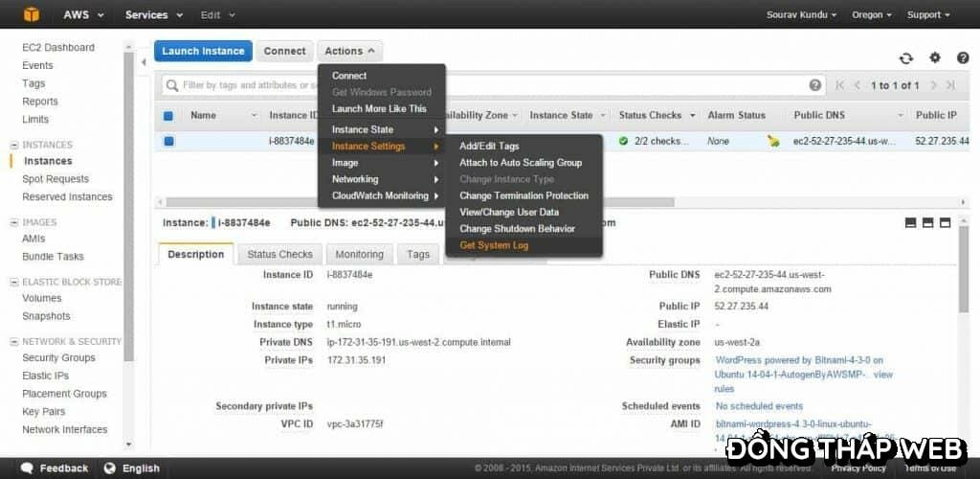The image size is (980, 479).
Task: Click the Connect toolbar button
Action: (285, 52)
